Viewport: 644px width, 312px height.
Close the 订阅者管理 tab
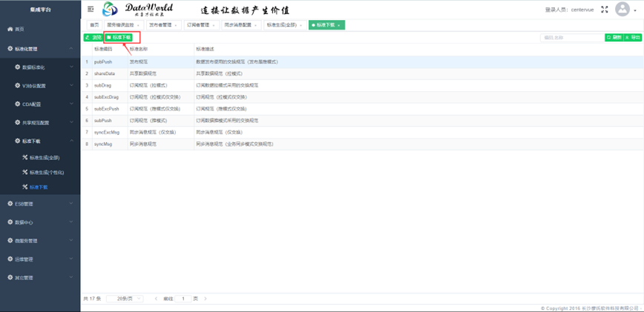(213, 25)
